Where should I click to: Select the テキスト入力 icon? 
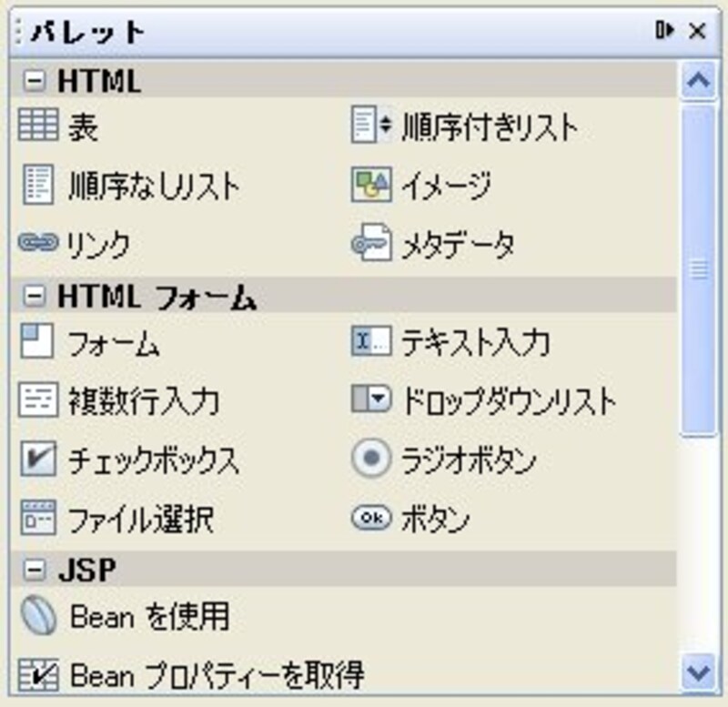[x=370, y=342]
